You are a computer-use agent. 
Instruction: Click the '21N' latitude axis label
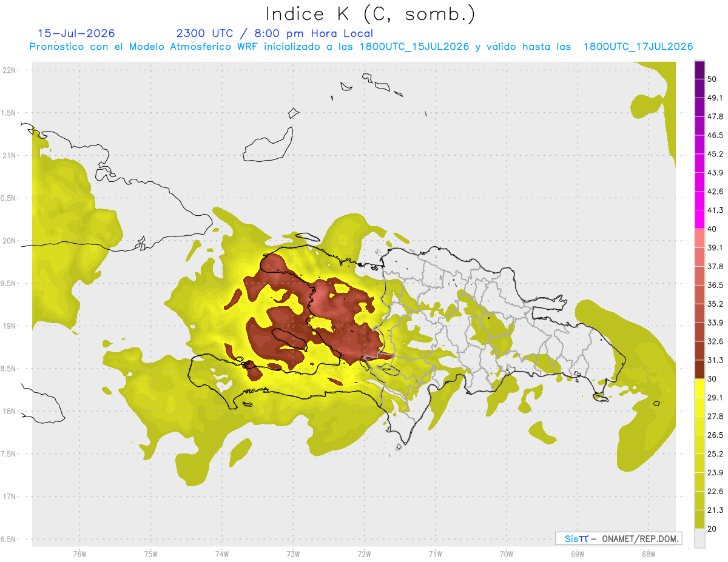(9, 155)
